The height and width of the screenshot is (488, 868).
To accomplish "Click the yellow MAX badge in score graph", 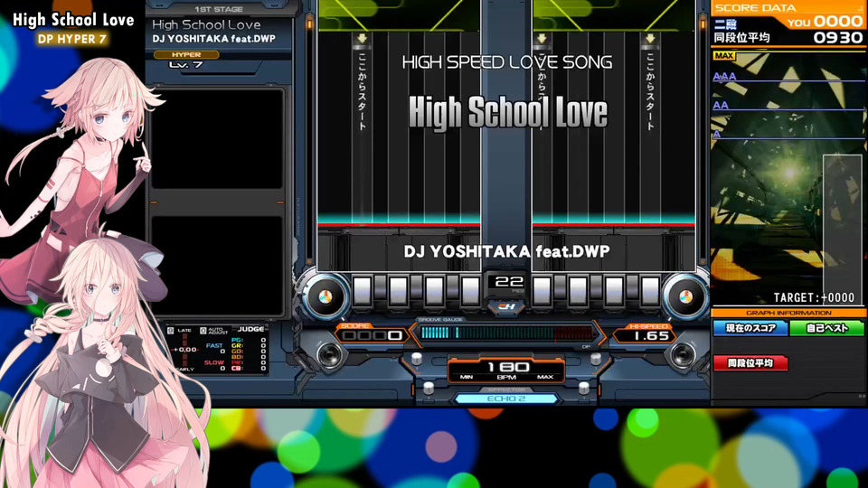I will [724, 56].
